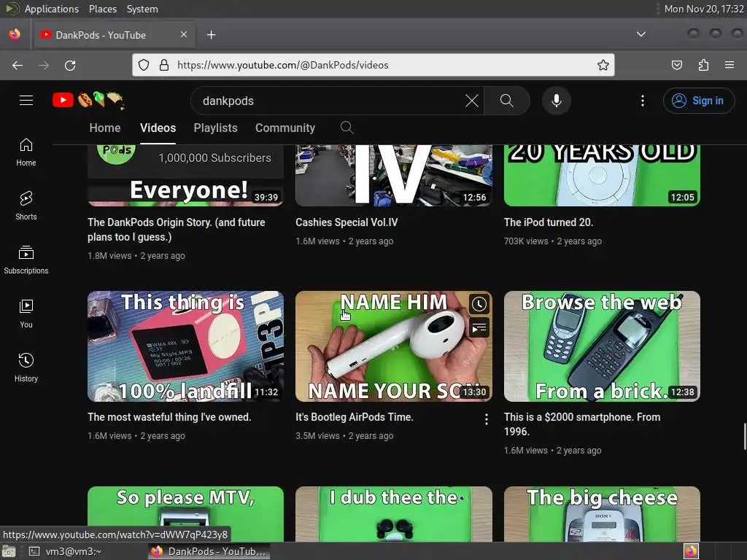Open Firefox application menu
747x560 pixels.
729,65
